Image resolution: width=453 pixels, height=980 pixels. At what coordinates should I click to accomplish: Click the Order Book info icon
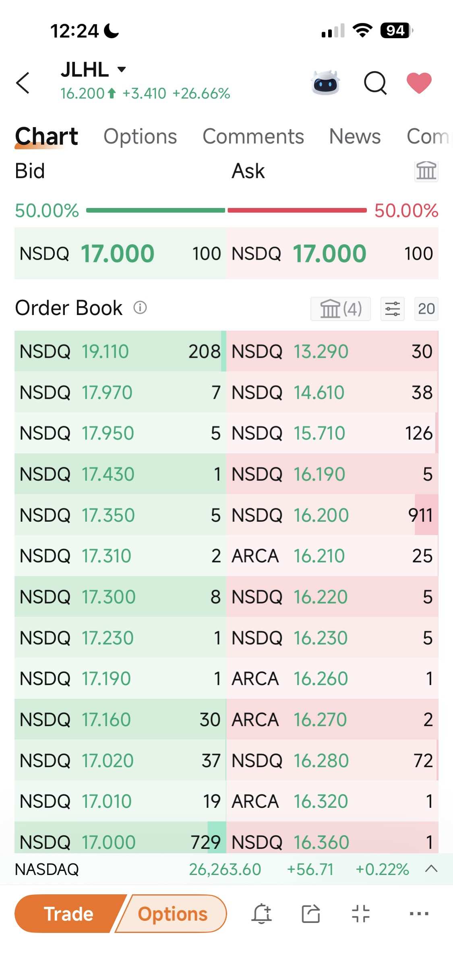tap(140, 308)
